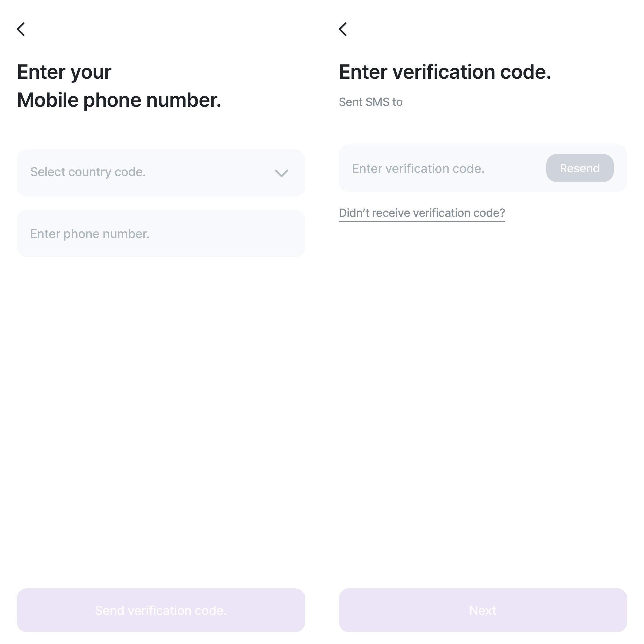Open "Didn't receive verification code?" link

coord(422,213)
